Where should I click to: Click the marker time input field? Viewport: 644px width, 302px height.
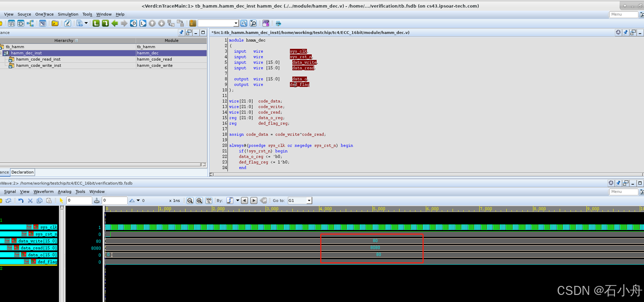(115, 201)
